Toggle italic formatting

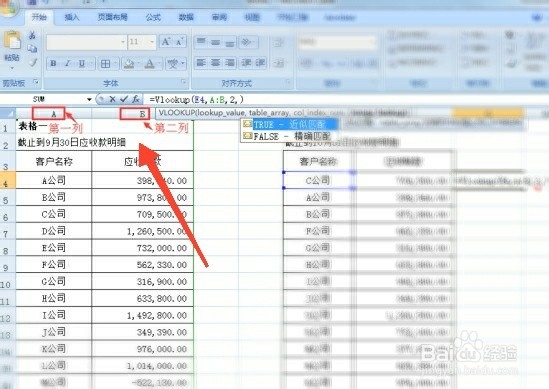[x=67, y=63]
